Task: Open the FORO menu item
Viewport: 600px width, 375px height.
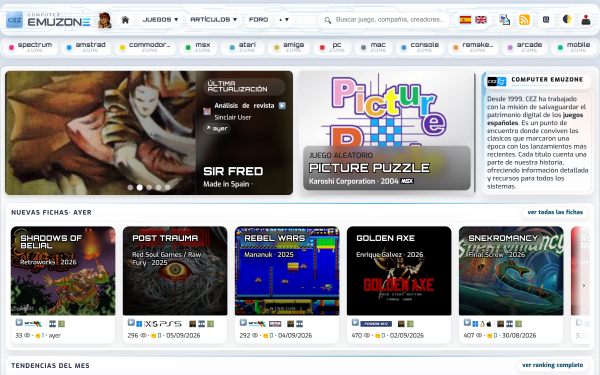Action: (258, 20)
